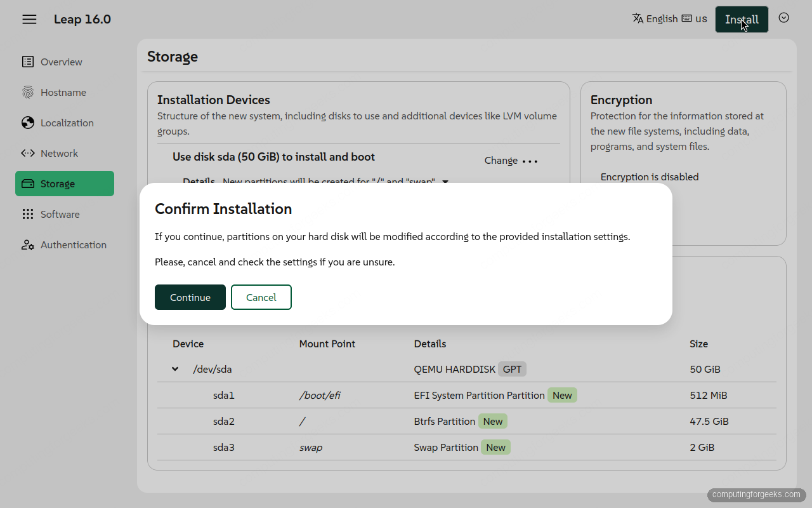Open Localization settings label
Viewport: 812px width, 508px height.
click(67, 123)
